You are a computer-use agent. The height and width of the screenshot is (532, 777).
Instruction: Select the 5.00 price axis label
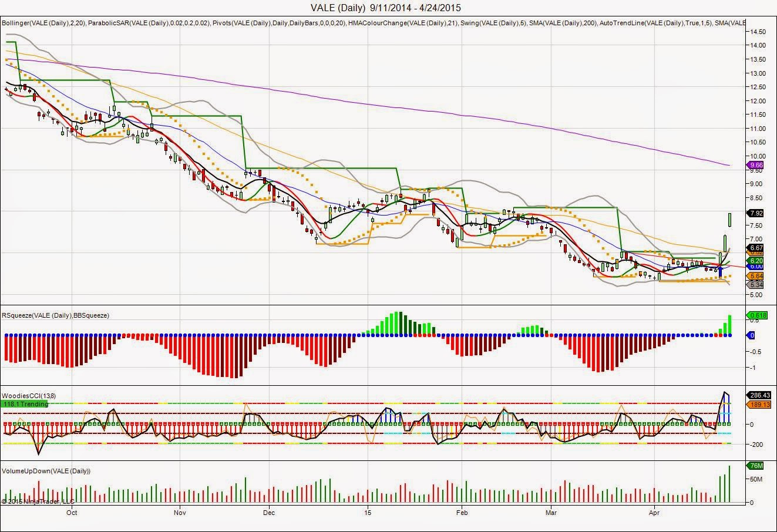(x=757, y=295)
